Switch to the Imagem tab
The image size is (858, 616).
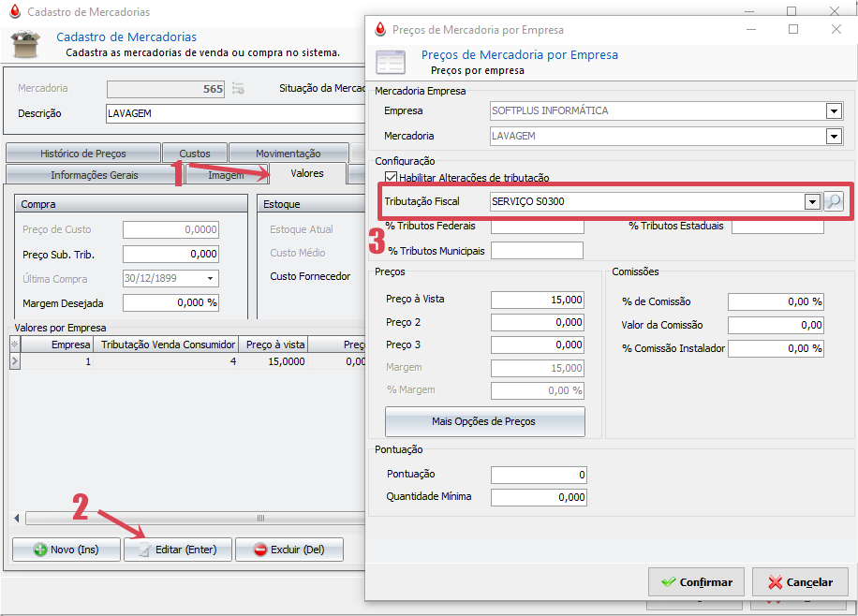[227, 175]
